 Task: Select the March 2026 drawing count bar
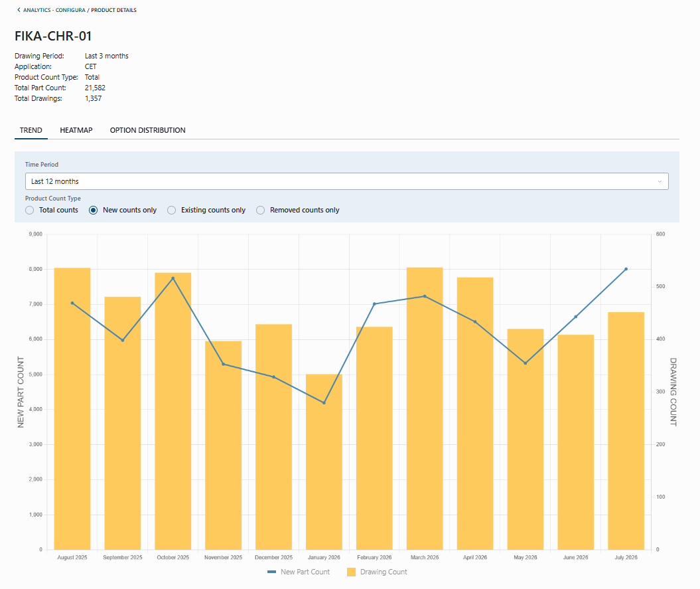[x=425, y=408]
